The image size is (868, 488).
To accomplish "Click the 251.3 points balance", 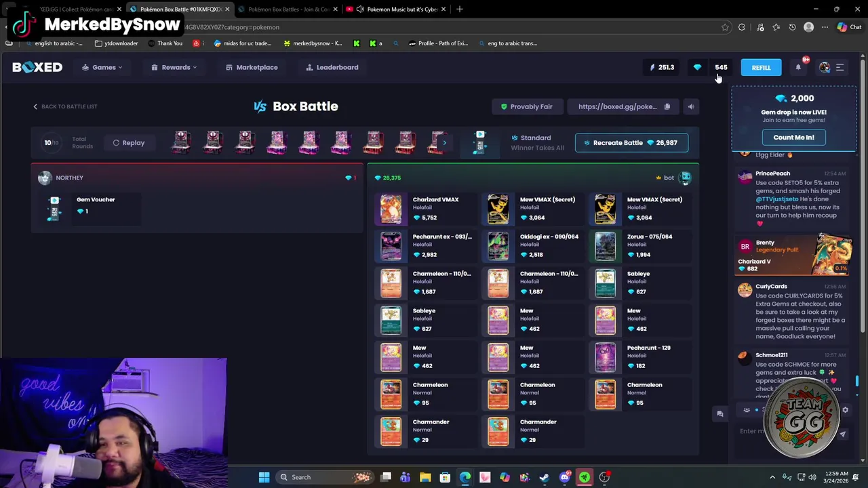I will point(662,67).
